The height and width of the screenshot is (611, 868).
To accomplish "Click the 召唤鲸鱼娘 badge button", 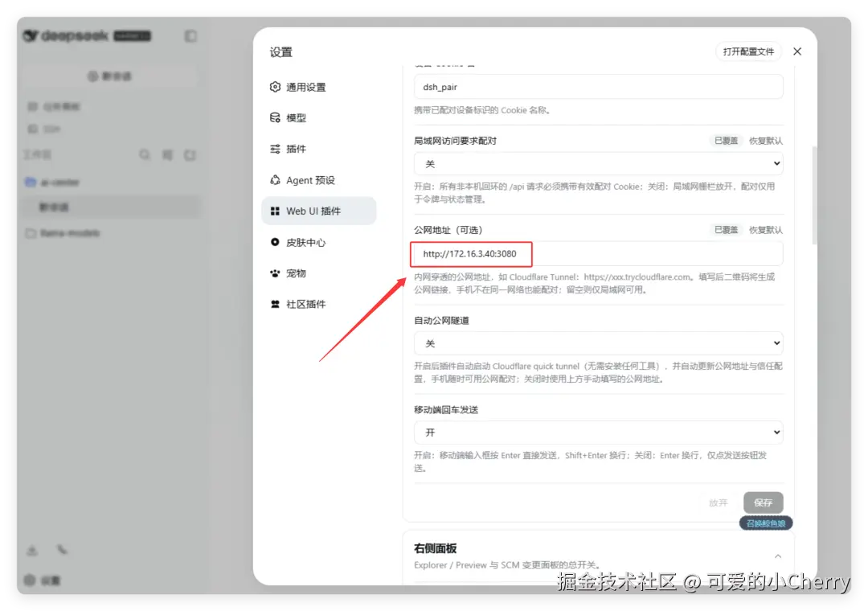I will click(766, 523).
